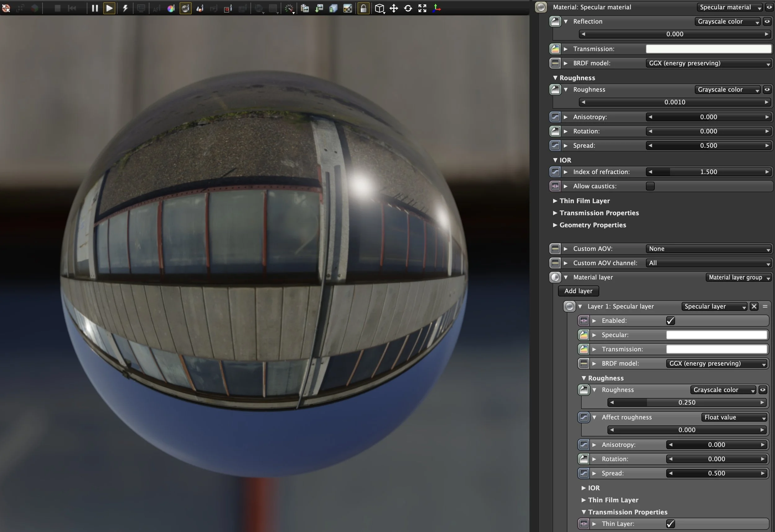Click the Add layer button
Viewport: 775px width, 532px height.
click(578, 291)
